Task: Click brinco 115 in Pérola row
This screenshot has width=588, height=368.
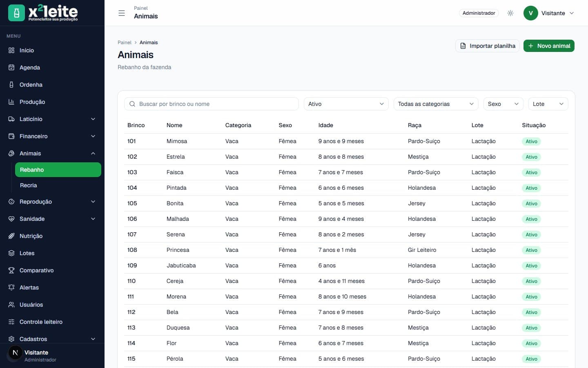Action: [x=131, y=359]
